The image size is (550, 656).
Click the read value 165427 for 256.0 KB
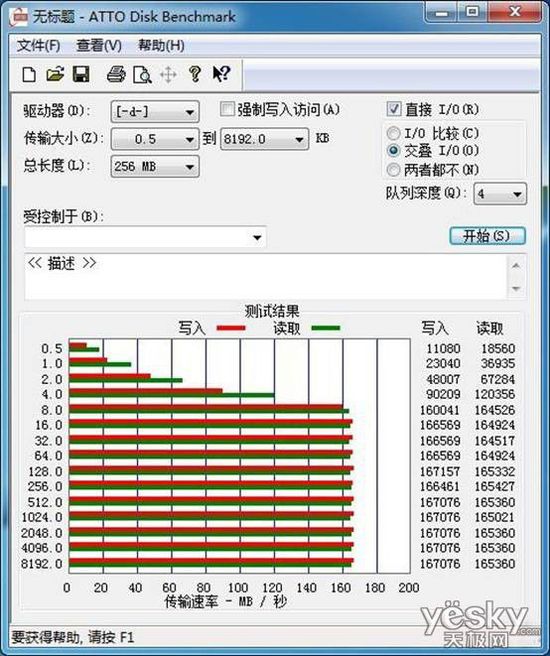(x=494, y=486)
